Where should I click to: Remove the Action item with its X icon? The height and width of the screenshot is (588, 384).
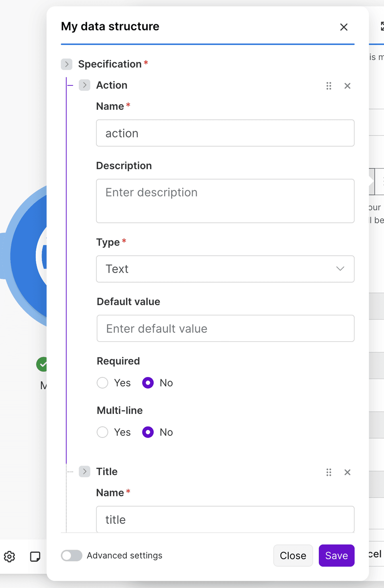tap(347, 86)
